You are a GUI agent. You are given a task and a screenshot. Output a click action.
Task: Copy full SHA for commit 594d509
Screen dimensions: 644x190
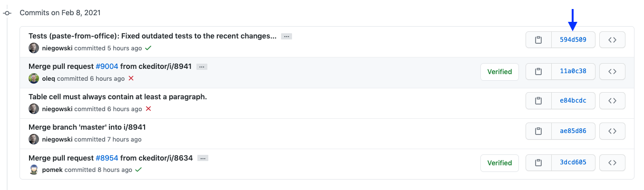(538, 40)
